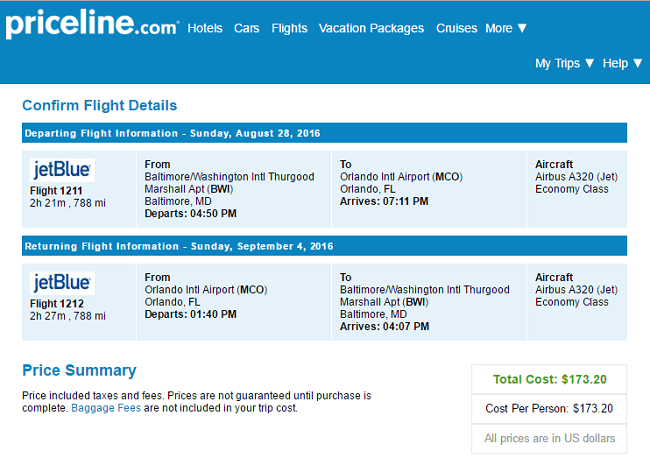
Task: Follow the Baggage Fees link
Action: 106,408
